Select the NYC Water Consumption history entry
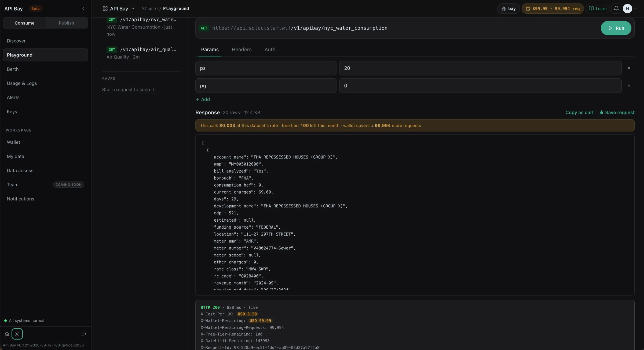 click(141, 27)
